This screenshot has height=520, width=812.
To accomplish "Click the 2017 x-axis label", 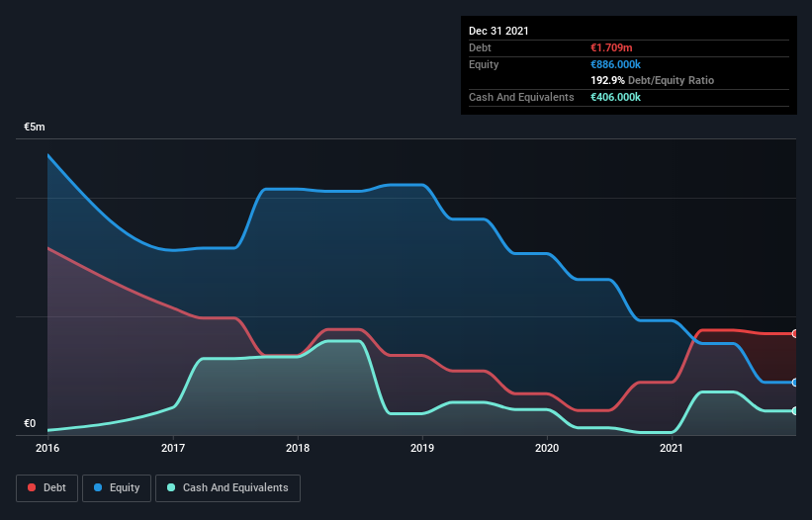I will point(173,448).
